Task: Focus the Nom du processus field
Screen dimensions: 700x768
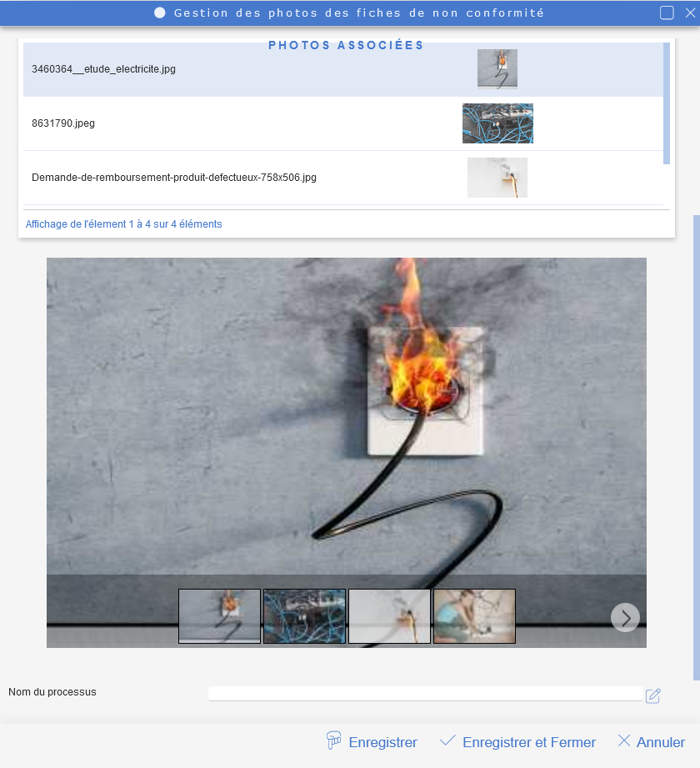Action: 425,694
